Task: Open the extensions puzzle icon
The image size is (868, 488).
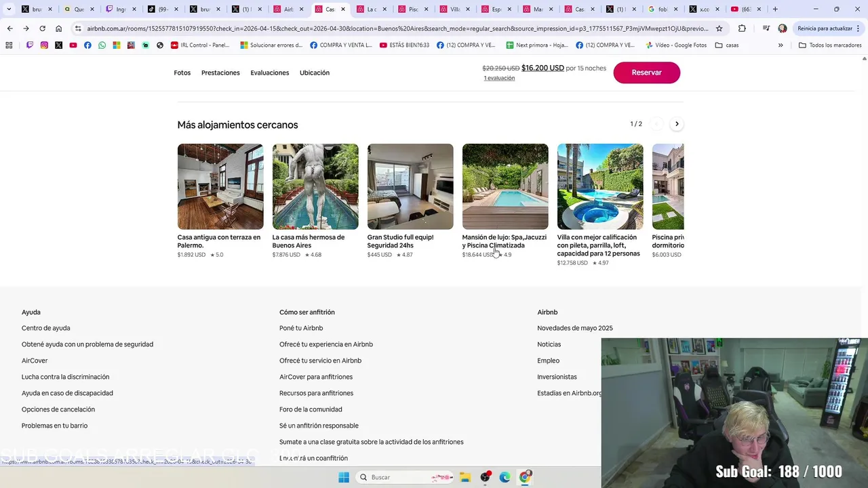Action: coord(742,28)
